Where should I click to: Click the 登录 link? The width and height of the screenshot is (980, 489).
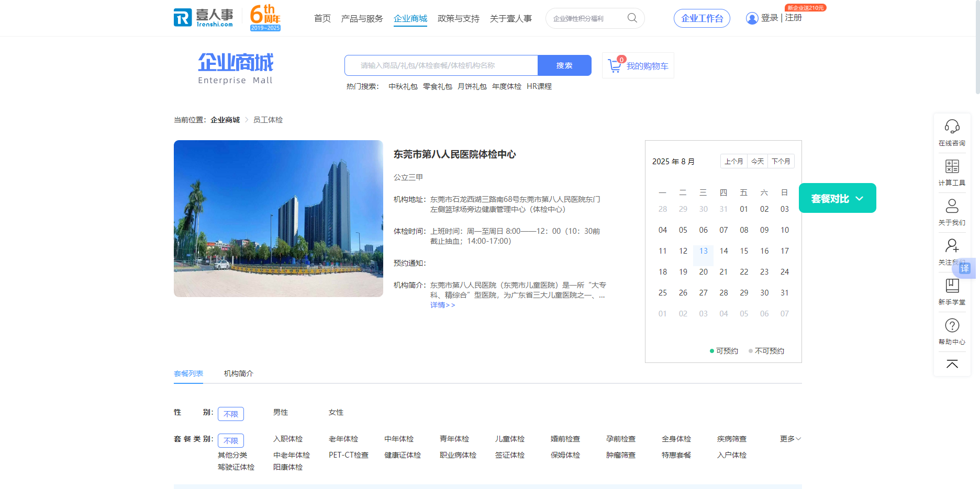point(770,18)
